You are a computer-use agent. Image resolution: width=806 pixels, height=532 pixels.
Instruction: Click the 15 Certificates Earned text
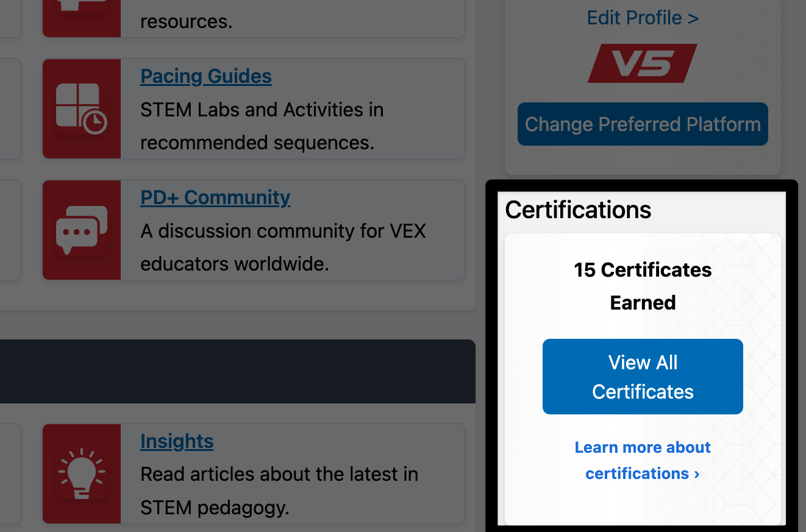click(x=643, y=286)
